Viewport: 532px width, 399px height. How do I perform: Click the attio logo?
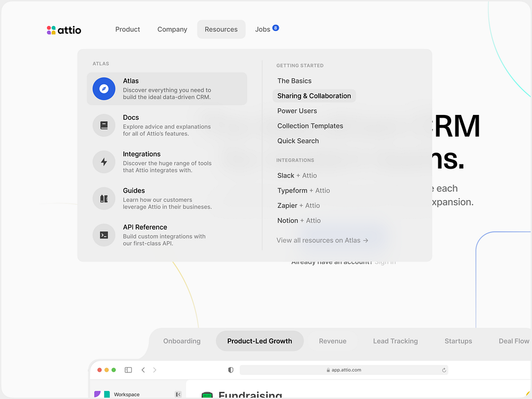click(64, 30)
